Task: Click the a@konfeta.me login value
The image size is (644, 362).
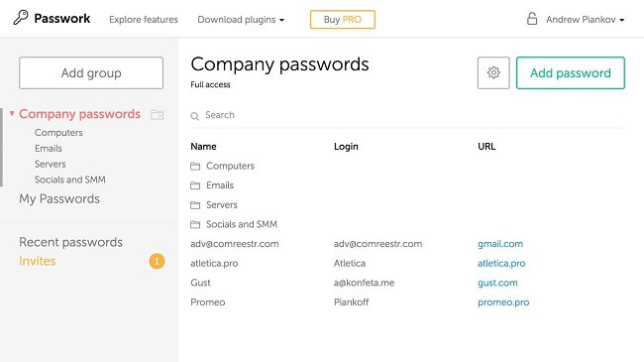Action: click(x=364, y=283)
